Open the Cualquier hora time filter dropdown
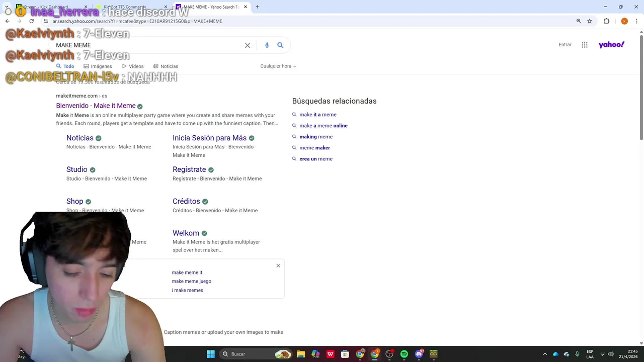This screenshot has height=362, width=644. coord(278,66)
